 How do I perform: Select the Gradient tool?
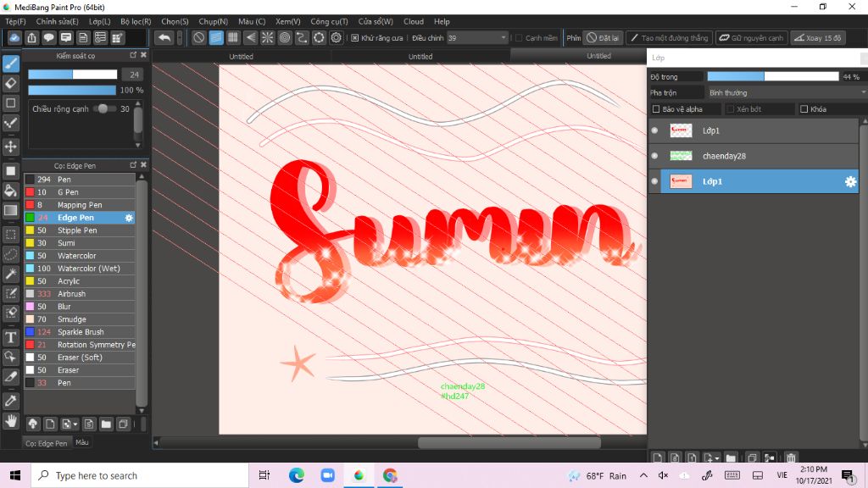[11, 211]
